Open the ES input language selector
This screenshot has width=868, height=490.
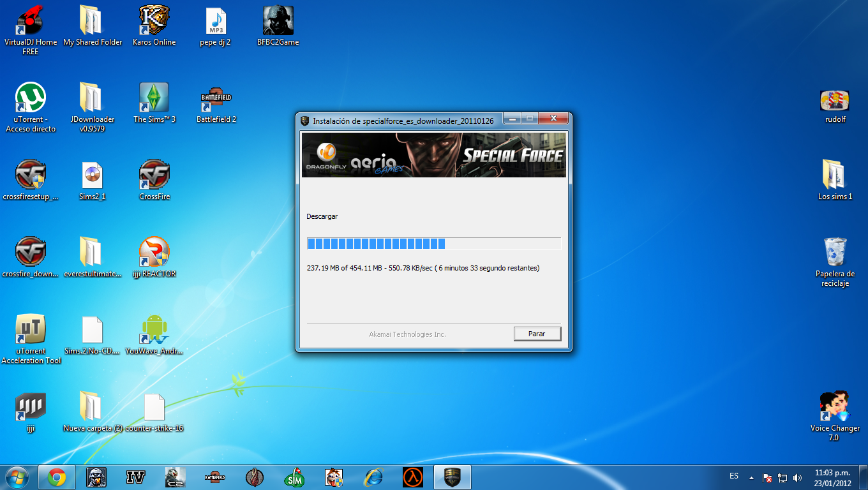pyautogui.click(x=734, y=476)
